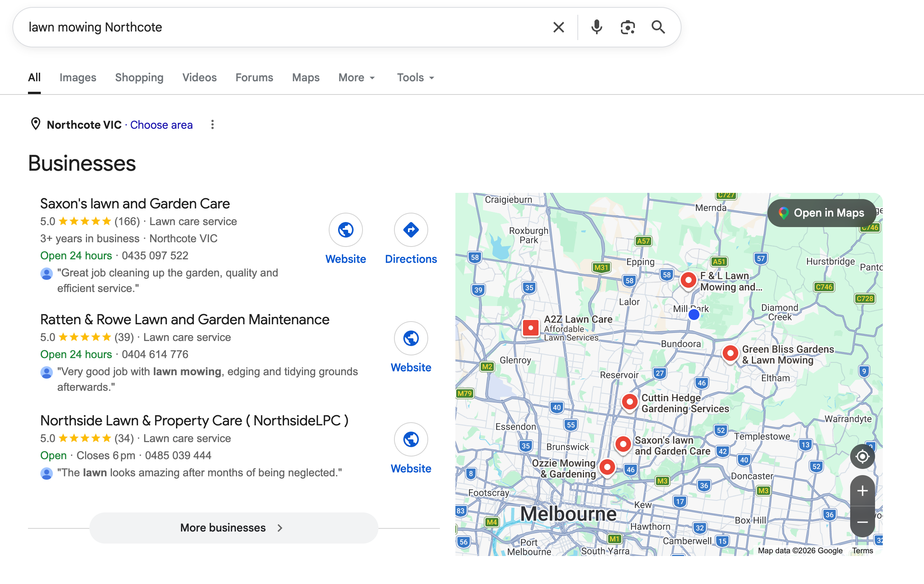Open the More businesses button
The width and height of the screenshot is (924, 584).
click(x=234, y=528)
